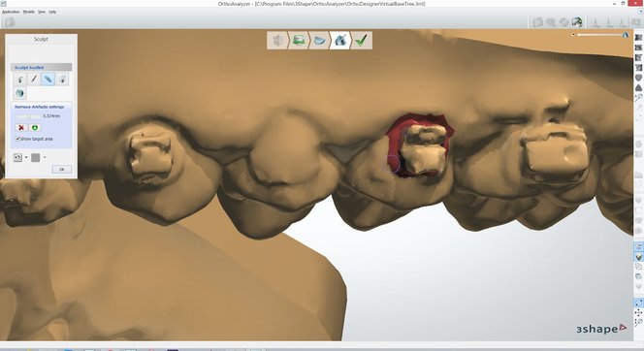The height and width of the screenshot is (351, 644).
Task: Click the transparency slider at top right
Action: (599, 35)
